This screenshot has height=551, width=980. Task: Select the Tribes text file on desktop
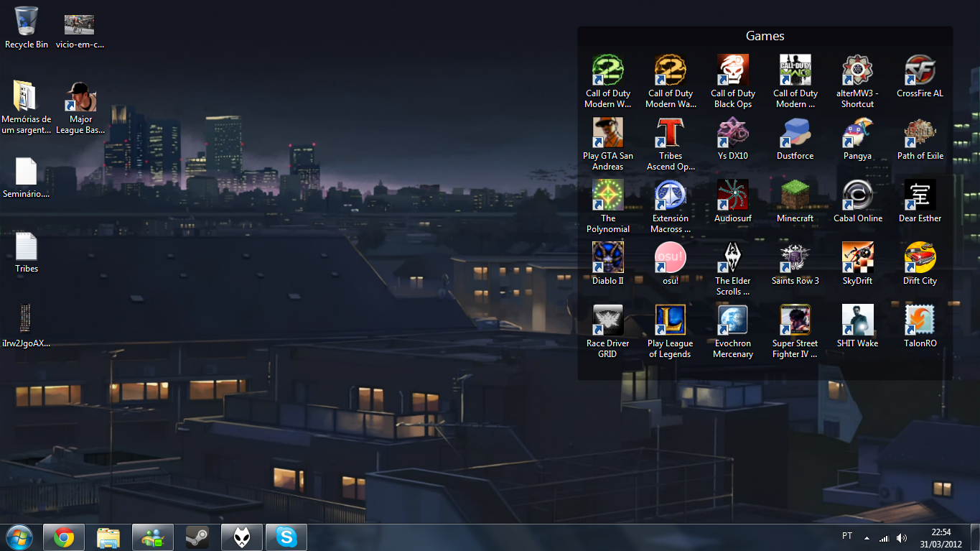pos(26,246)
